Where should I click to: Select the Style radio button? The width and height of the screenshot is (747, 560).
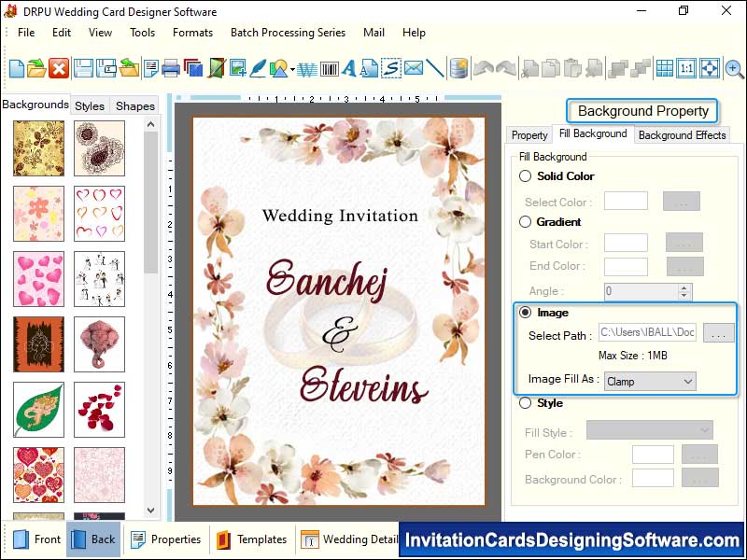pos(525,403)
